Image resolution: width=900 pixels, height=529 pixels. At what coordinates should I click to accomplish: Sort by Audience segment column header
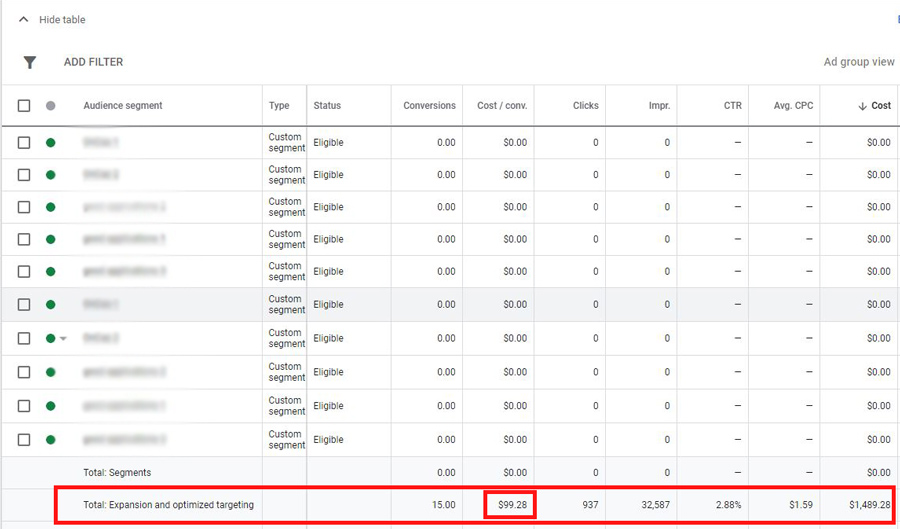pos(123,106)
